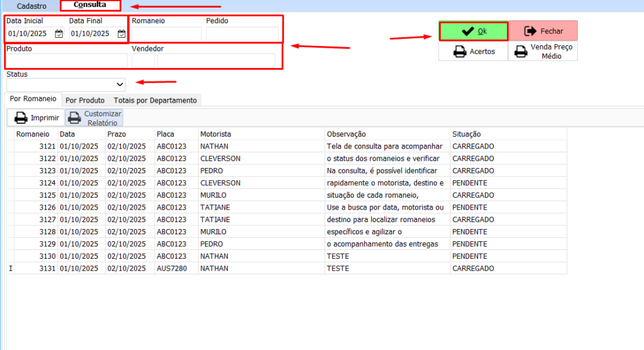The image size is (644, 350).
Task: Select the Por Romaneio tab
Action: 33,99
